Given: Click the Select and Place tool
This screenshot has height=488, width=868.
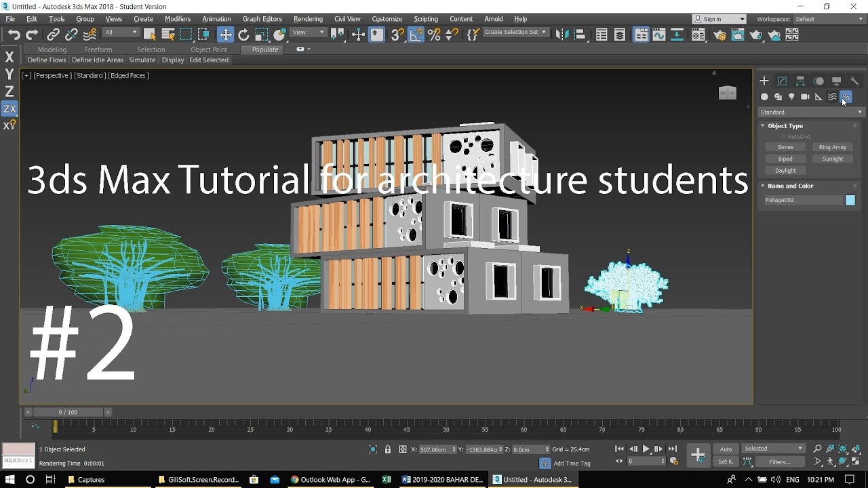Looking at the screenshot, I should (280, 35).
